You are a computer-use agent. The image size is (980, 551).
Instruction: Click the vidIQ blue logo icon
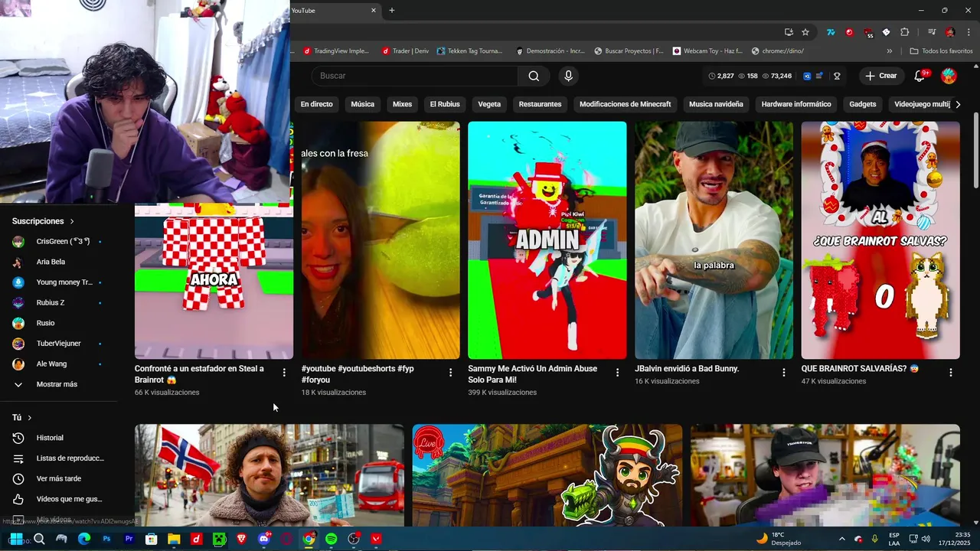(807, 76)
